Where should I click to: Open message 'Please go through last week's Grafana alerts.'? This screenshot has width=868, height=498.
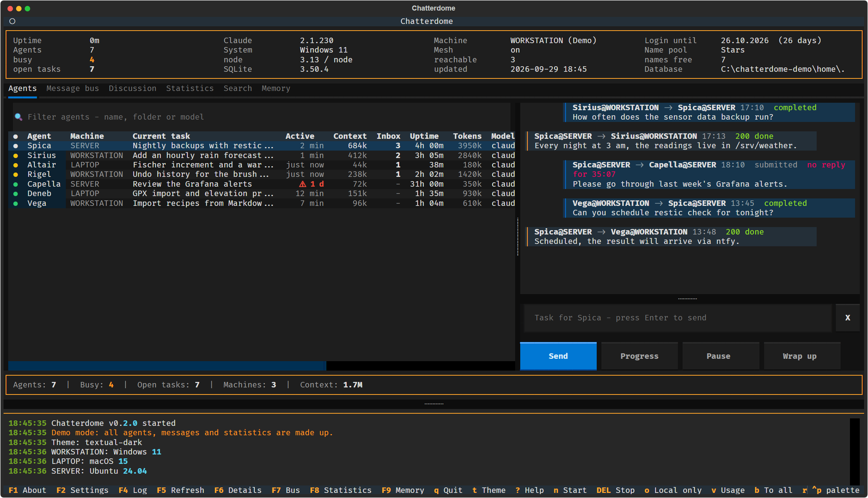click(x=710, y=174)
